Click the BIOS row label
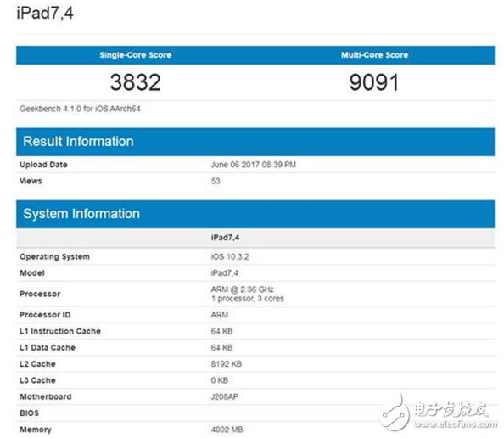 click(29, 413)
